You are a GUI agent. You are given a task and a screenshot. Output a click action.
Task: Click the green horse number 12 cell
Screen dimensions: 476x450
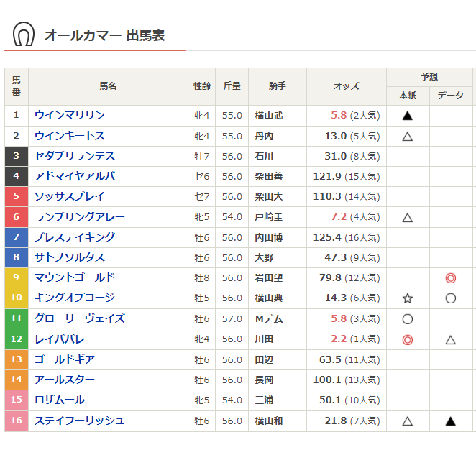[x=17, y=339]
